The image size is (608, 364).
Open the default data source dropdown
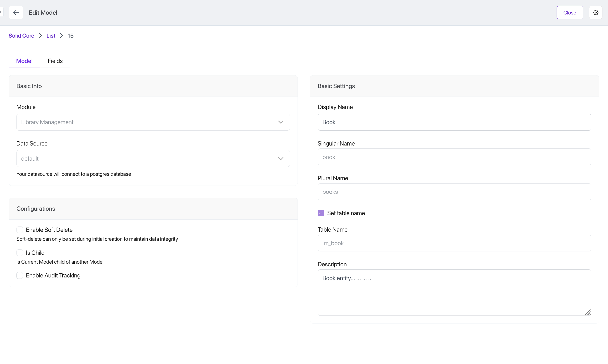click(x=147, y=158)
